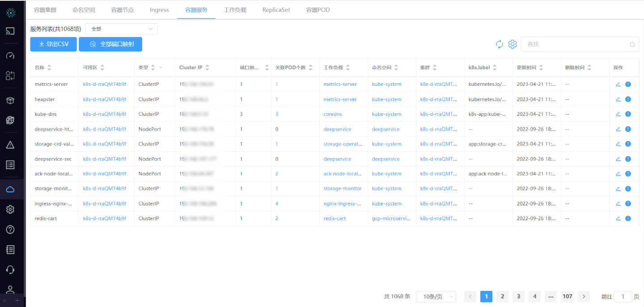644x307 pixels.
Task: Expand the 全部 service filter dropdown
Action: coord(121,29)
